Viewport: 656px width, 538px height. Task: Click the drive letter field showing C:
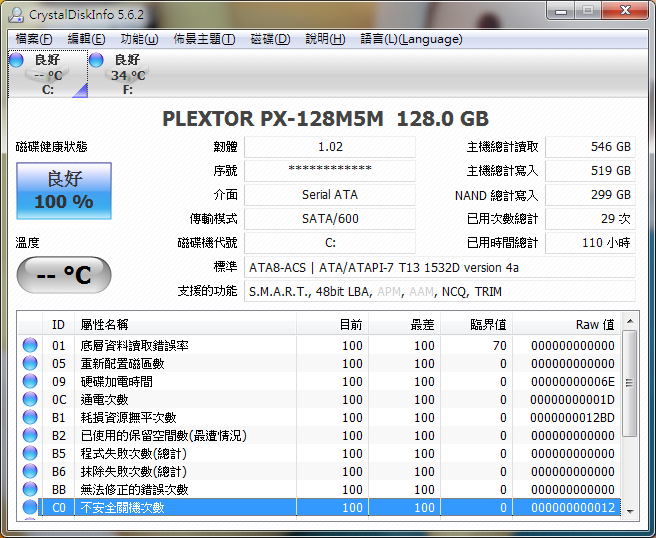(x=330, y=243)
